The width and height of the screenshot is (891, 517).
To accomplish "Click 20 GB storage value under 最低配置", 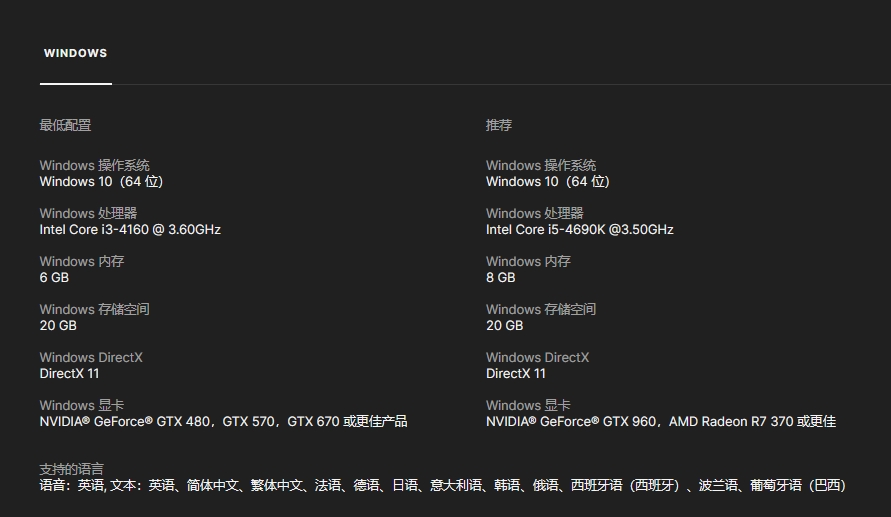I will click(x=58, y=325).
